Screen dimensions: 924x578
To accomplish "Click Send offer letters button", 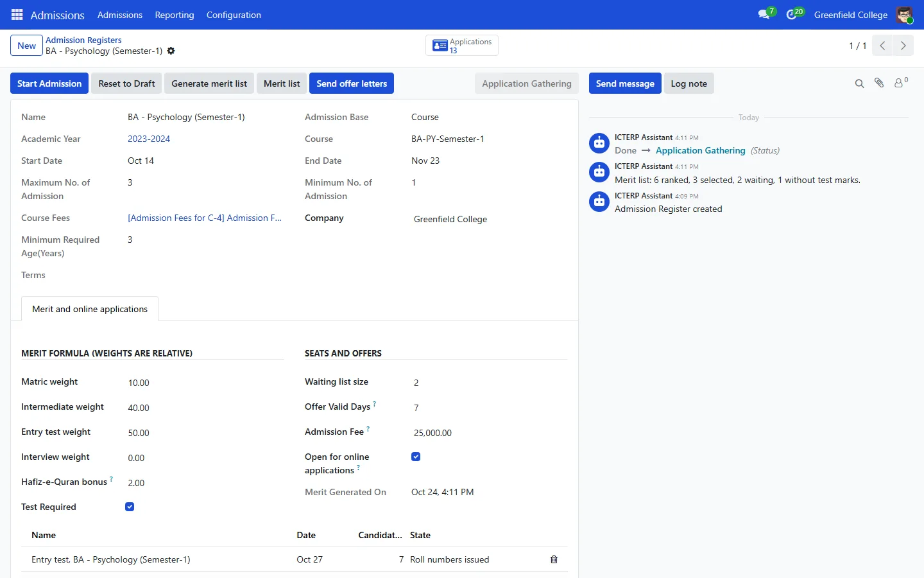I will coord(352,83).
